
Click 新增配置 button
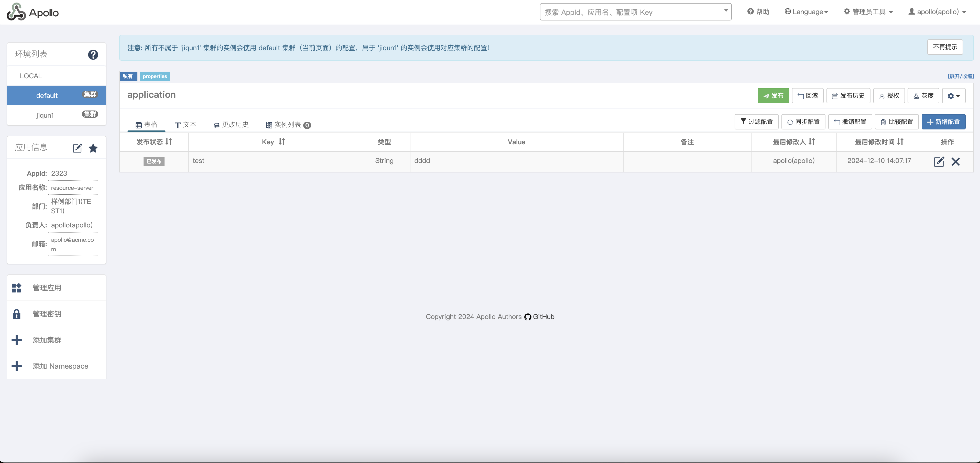(943, 122)
